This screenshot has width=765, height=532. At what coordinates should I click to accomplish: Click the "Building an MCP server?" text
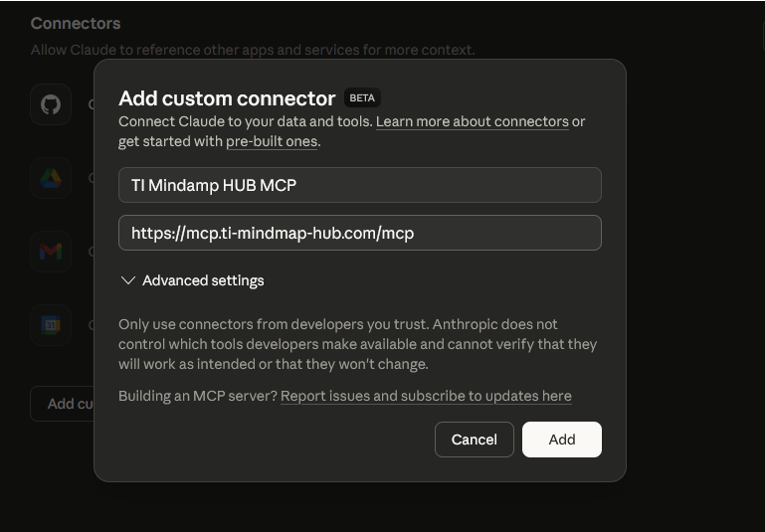point(198,396)
